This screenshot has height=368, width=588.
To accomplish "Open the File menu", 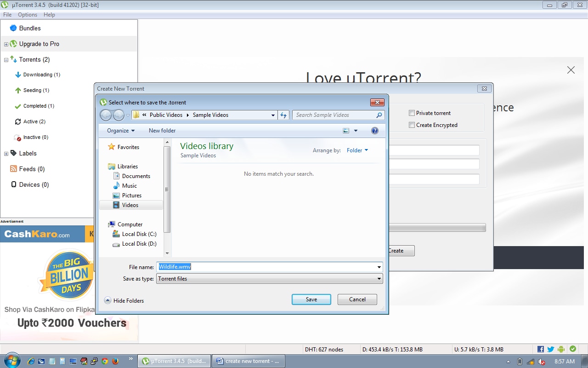I will pyautogui.click(x=7, y=15).
